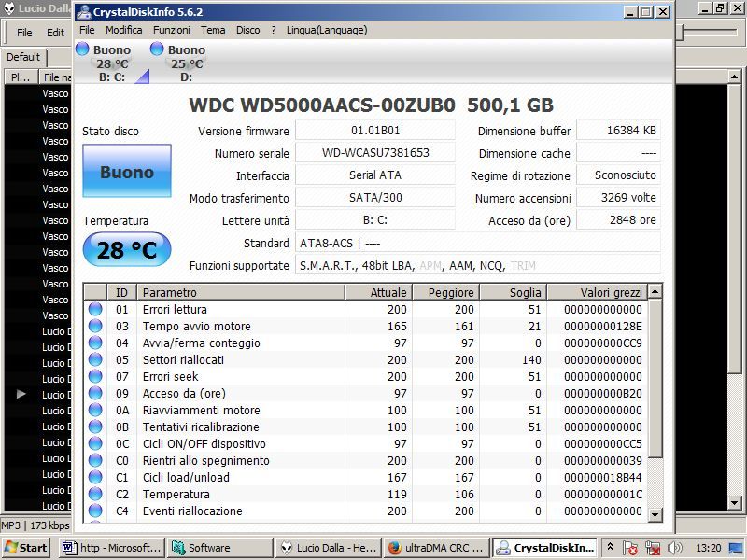This screenshot has height=560, width=747.
Task: Click the Valori grezzi column header
Action: [x=598, y=293]
